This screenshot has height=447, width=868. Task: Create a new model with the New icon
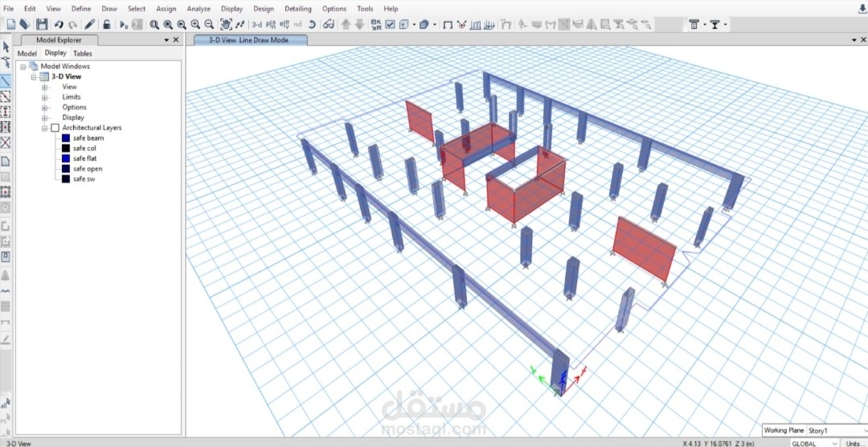coord(10,24)
